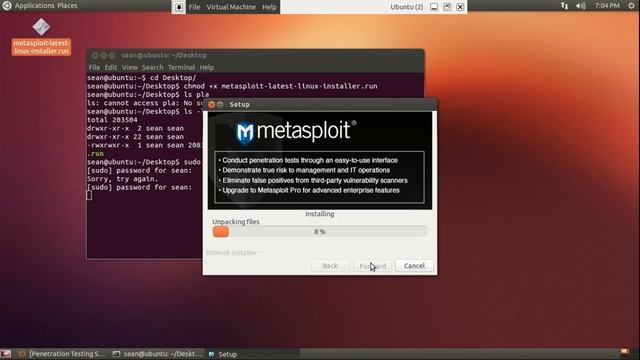Click the Ubuntu logo icon in top panel

point(7,6)
